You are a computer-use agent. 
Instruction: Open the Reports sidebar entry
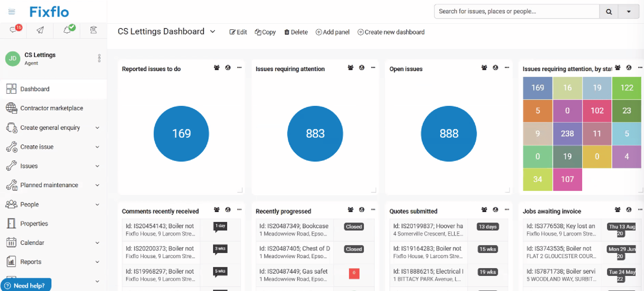click(x=31, y=261)
